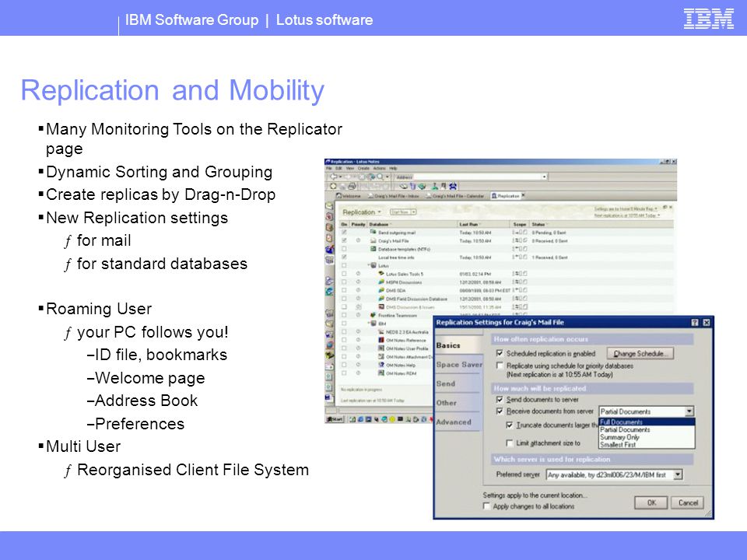Toggle Truncate documents larger than checkbox
This screenshot has width=747, height=560.
tap(509, 425)
